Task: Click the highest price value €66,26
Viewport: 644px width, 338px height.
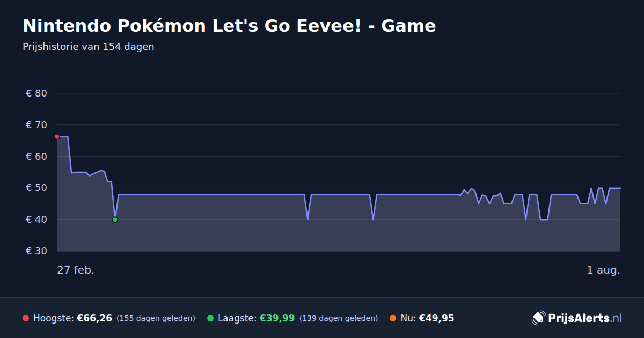Action: click(x=94, y=318)
